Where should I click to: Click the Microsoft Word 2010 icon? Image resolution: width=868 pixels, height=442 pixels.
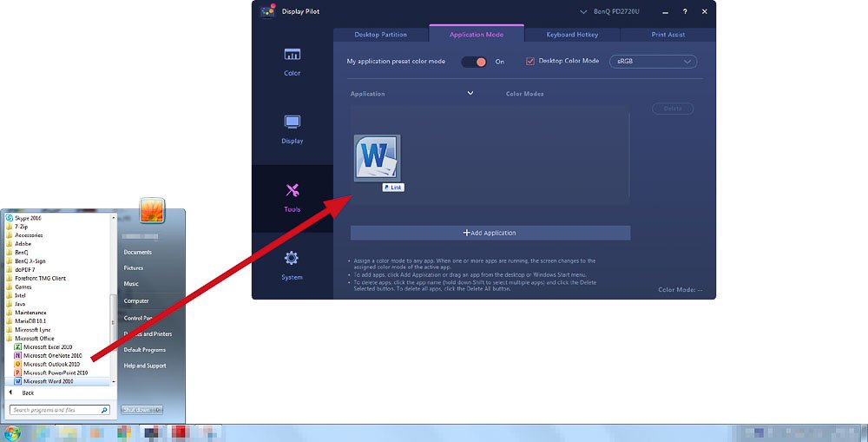(17, 381)
